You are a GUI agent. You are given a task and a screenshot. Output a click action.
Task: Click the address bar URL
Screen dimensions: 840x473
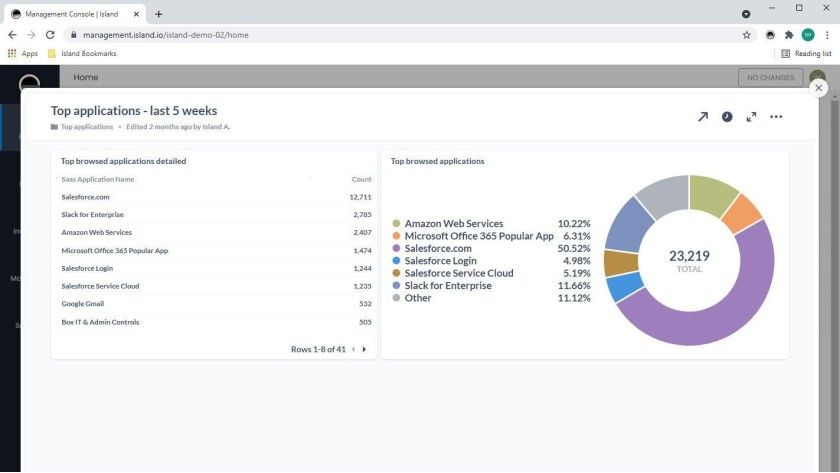(166, 35)
